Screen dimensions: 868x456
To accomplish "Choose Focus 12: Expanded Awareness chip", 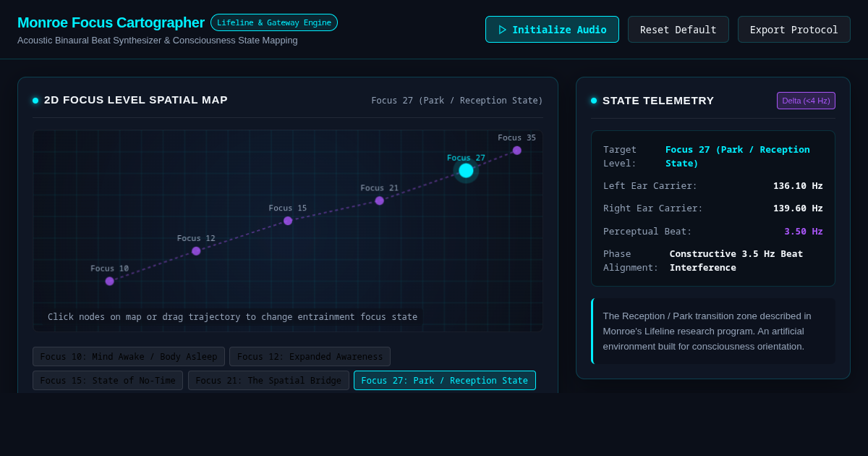I will pos(310,357).
